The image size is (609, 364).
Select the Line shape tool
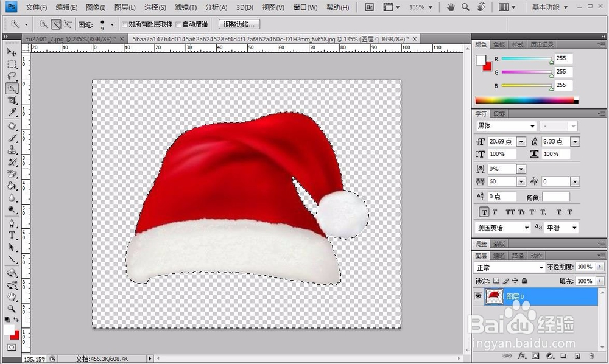click(x=12, y=259)
